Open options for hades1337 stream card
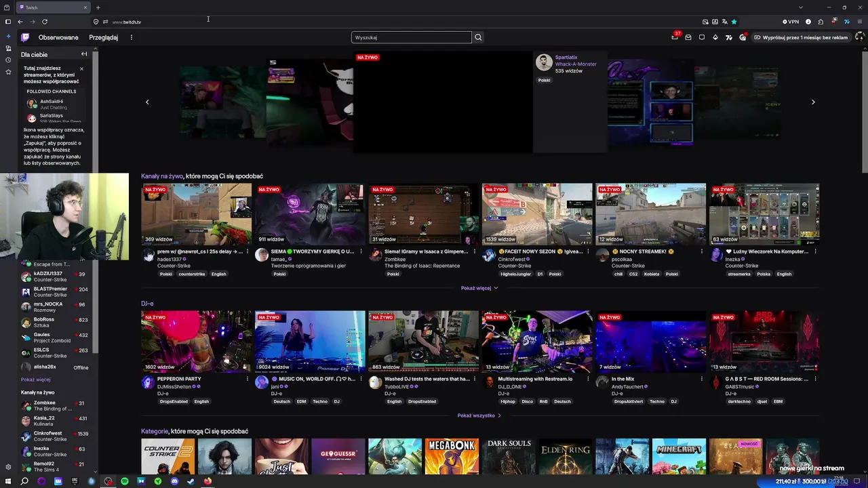Image resolution: width=868 pixels, height=488 pixels. [x=248, y=251]
